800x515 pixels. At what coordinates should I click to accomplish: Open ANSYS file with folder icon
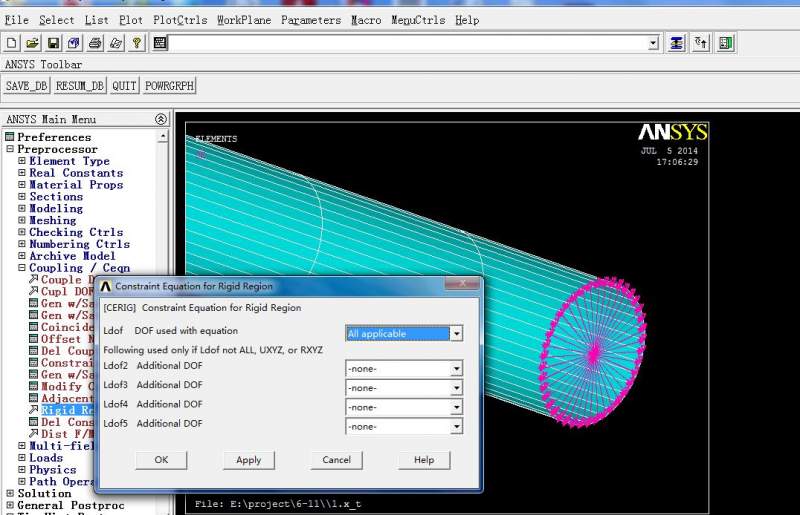32,43
